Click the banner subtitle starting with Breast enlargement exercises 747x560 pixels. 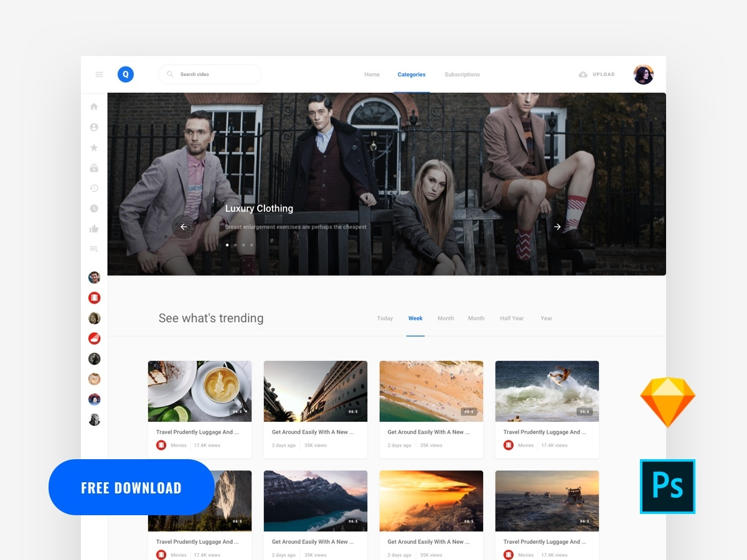click(x=296, y=227)
